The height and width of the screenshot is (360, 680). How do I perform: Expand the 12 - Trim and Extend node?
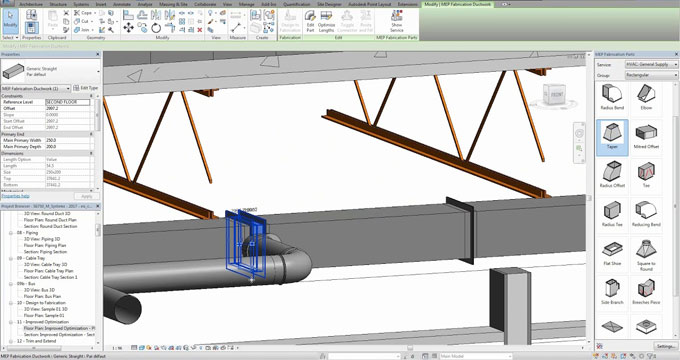click(11, 341)
